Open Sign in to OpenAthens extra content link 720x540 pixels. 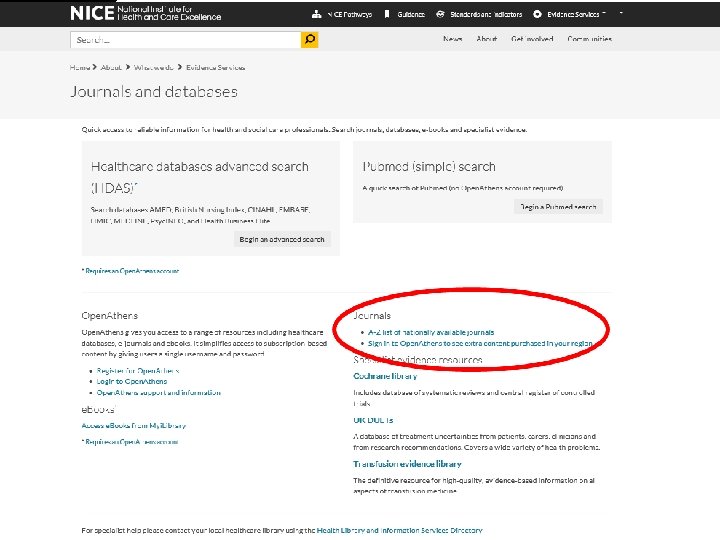[480, 343]
